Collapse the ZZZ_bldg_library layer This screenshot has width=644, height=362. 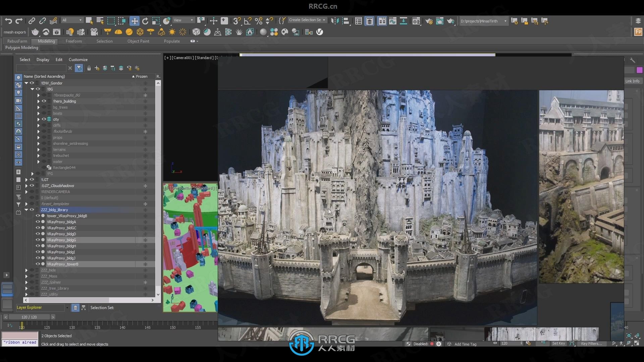tap(26, 210)
